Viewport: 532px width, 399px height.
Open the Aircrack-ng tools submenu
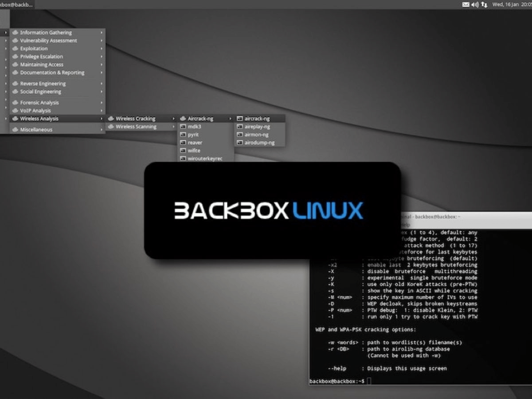(x=206, y=118)
